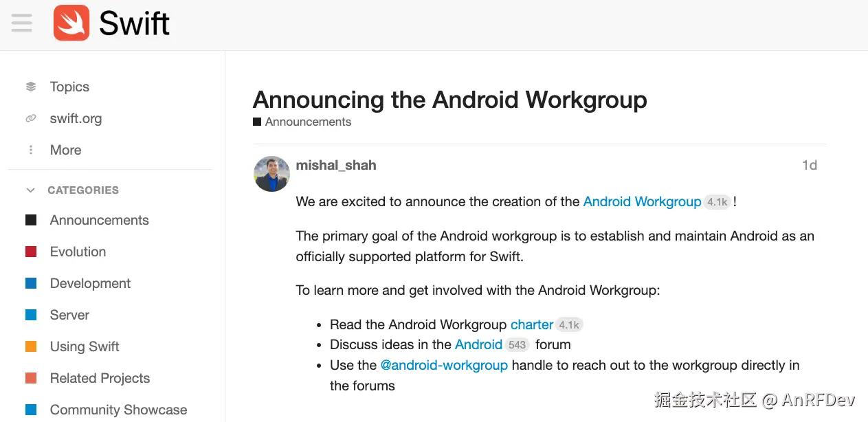Click the Swift bird logo
This screenshot has height=422, width=868.
(71, 23)
